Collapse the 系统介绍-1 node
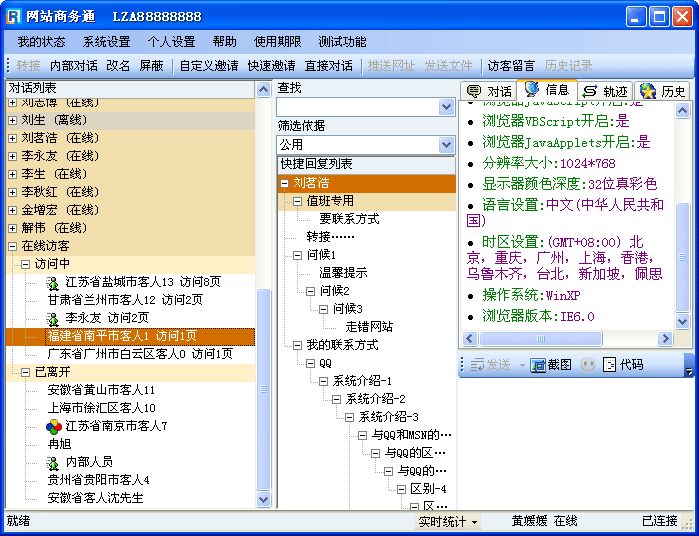 [323, 382]
